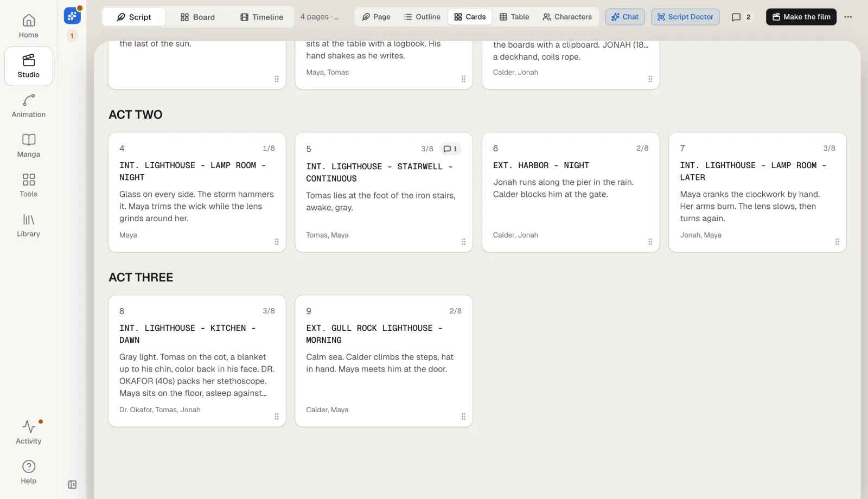
Task: Click the ACT TWO section heading
Action: [x=136, y=114]
